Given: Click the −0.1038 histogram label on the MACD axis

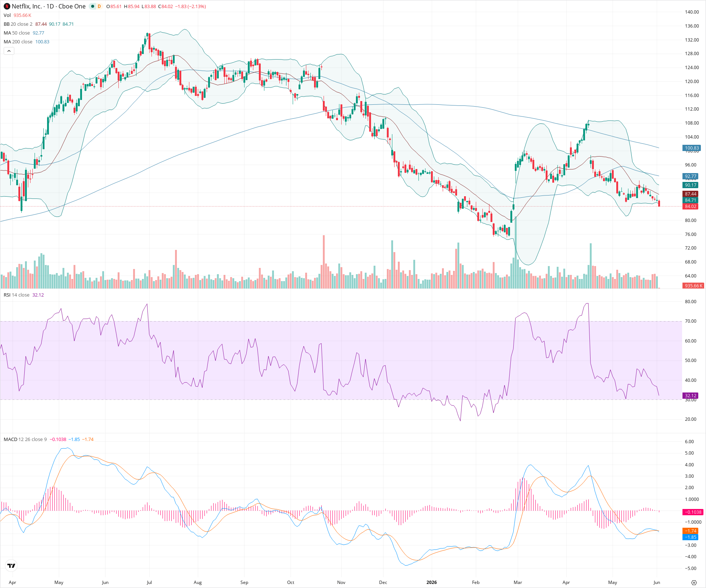Looking at the screenshot, I should [x=693, y=512].
